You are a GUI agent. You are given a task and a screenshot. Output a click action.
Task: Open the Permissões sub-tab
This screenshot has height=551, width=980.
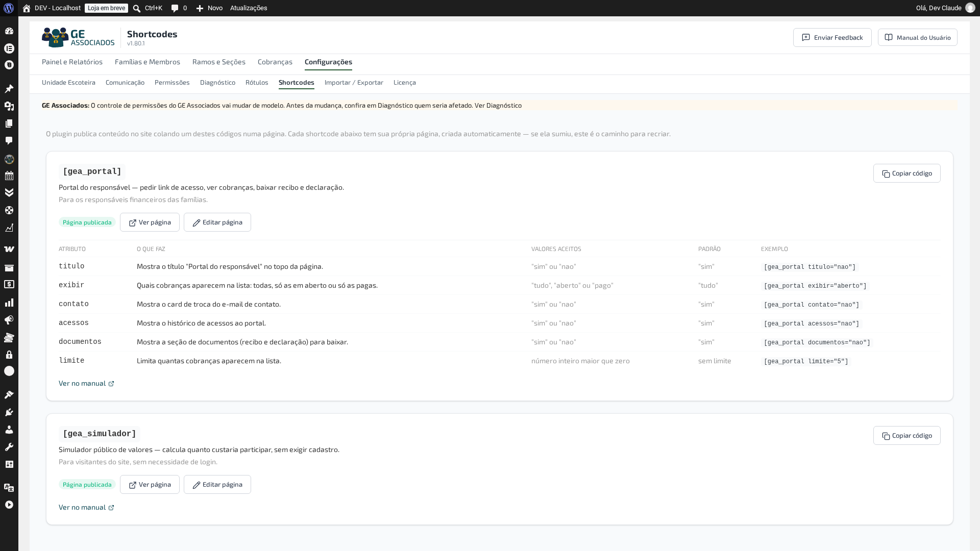[172, 82]
